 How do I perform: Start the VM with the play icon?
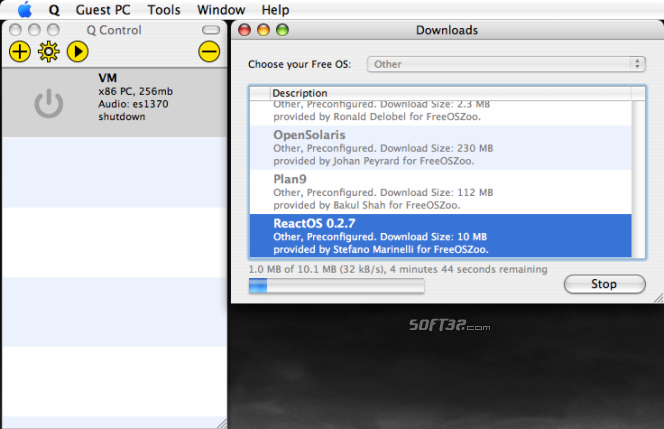[78, 51]
